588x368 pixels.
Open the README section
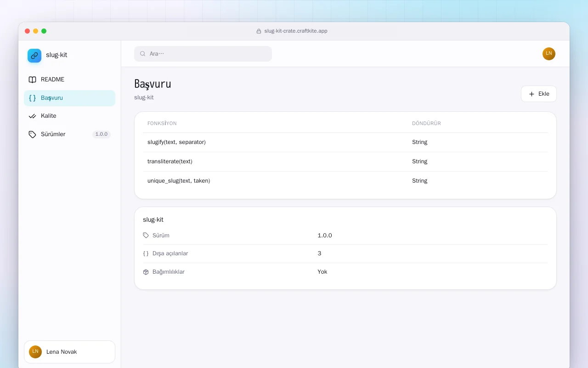(69, 80)
